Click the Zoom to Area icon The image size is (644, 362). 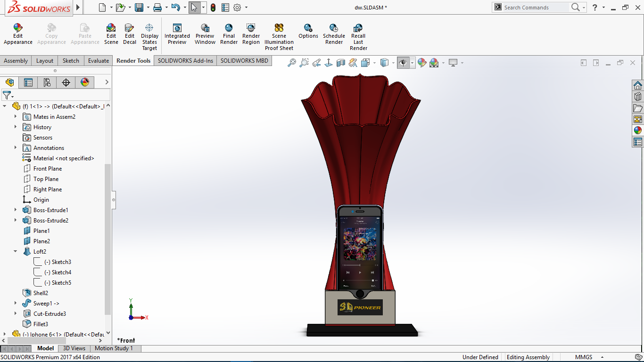coord(304,63)
